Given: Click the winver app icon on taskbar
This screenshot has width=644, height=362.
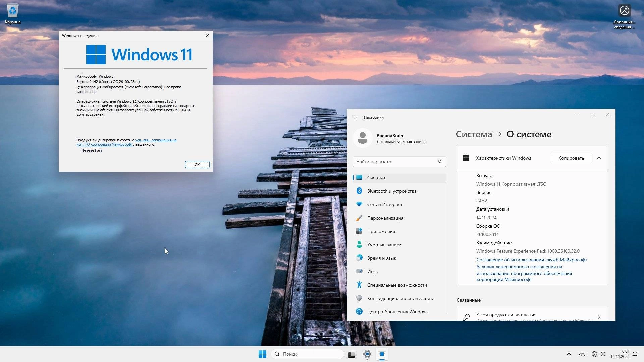Looking at the screenshot, I should click(382, 354).
